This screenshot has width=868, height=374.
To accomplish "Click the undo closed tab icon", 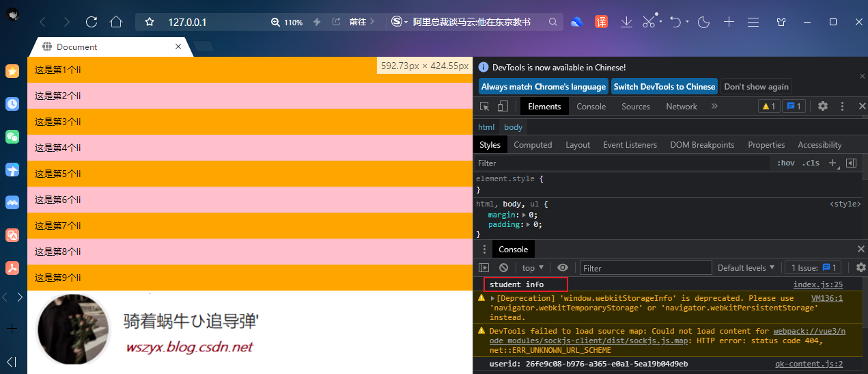I will pos(675,22).
